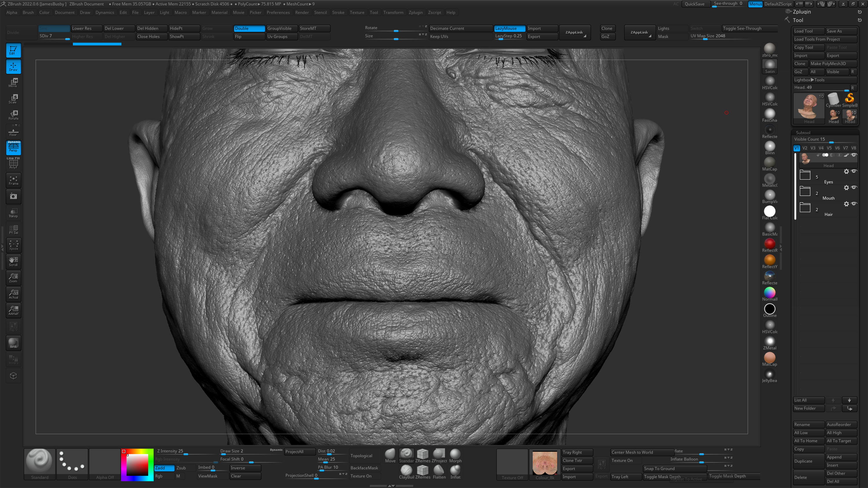
Task: Select the Xpose tool
Action: click(x=13, y=245)
